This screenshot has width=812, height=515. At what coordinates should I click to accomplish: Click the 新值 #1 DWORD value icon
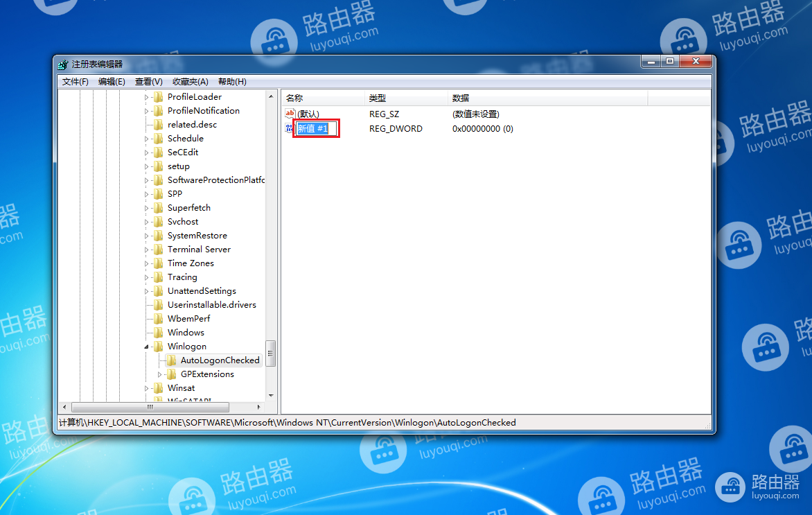coord(289,128)
